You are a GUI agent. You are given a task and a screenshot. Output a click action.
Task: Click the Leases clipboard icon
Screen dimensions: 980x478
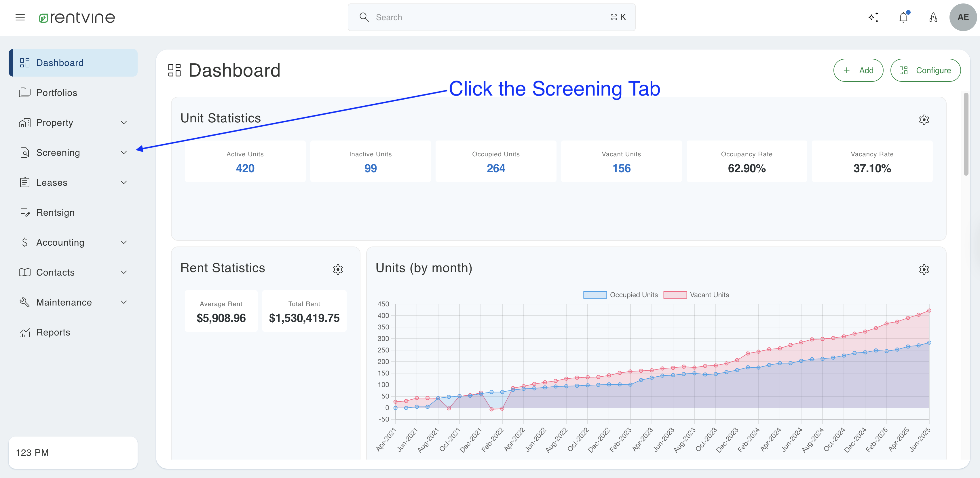click(x=25, y=182)
